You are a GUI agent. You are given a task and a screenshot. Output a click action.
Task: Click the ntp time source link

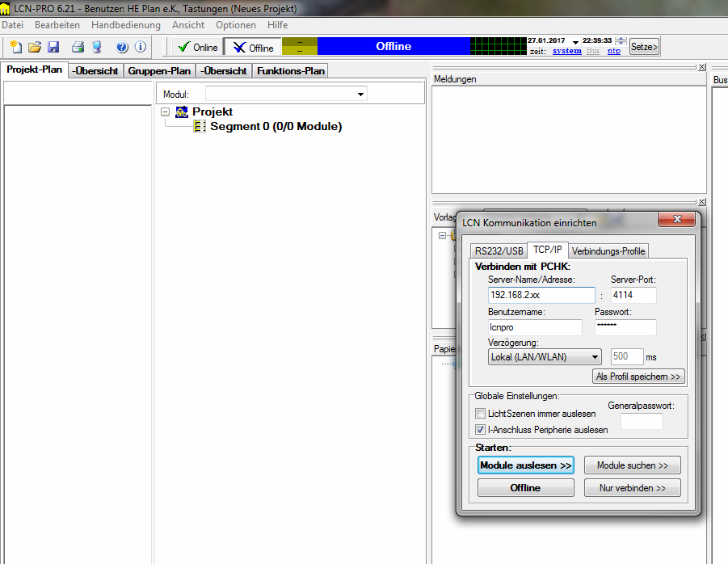[x=614, y=51]
